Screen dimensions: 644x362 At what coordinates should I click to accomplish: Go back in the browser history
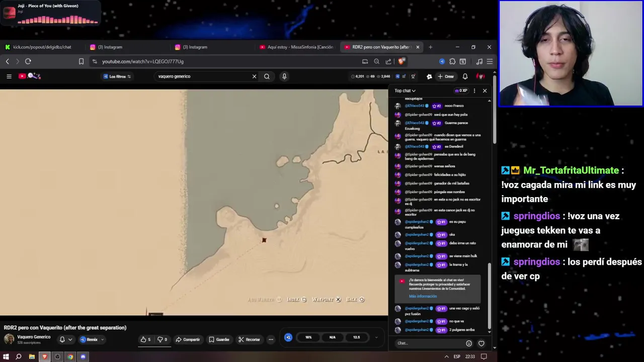[x=8, y=61]
